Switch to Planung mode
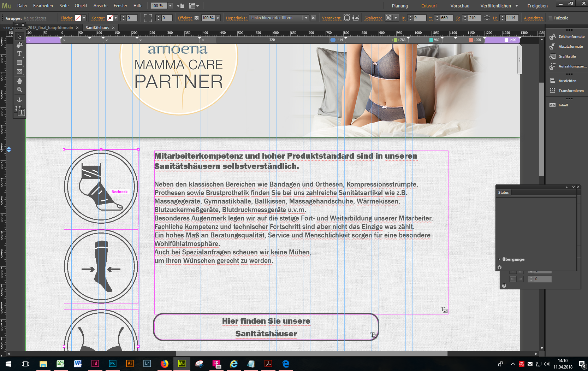This screenshot has width=588, height=371. (400, 6)
